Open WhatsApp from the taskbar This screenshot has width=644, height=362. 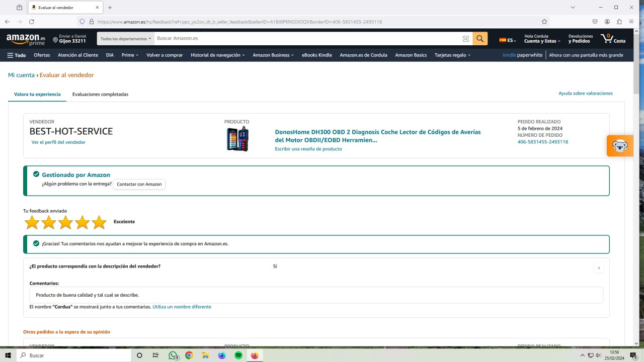[173, 355]
